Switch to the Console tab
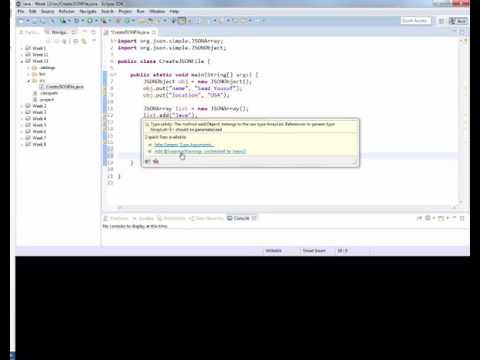 coord(239,218)
